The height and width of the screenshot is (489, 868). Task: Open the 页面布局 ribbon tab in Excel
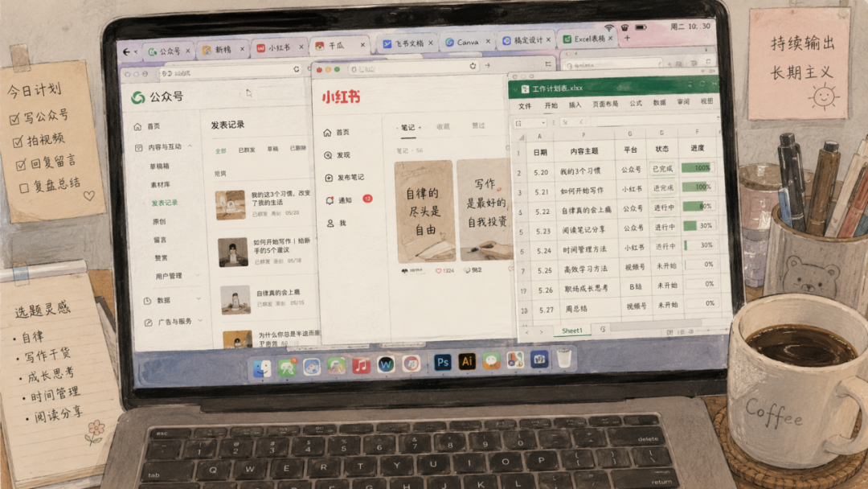click(605, 104)
